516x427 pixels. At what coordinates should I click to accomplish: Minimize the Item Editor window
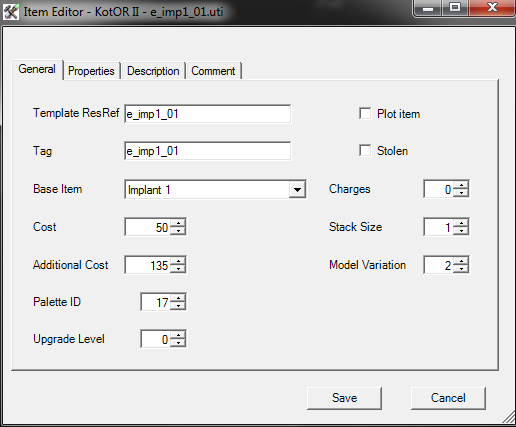click(x=428, y=7)
